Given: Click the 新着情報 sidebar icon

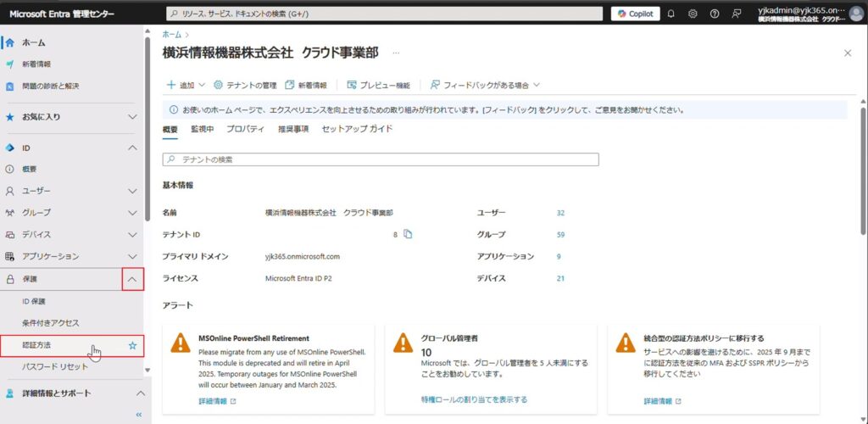Looking at the screenshot, I should tap(9, 64).
